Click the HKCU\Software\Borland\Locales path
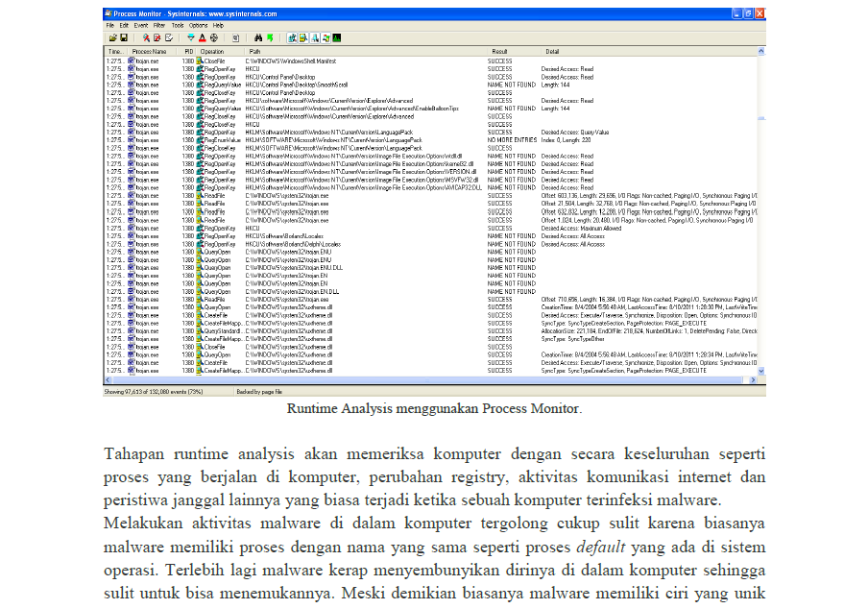 coord(284,236)
